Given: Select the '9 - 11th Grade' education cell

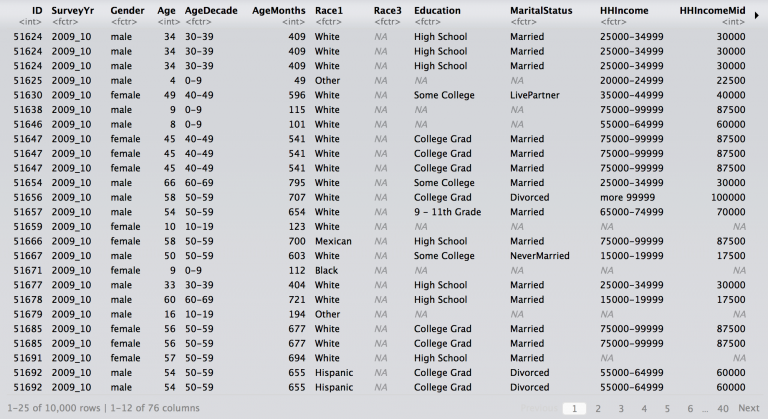Looking at the screenshot, I should (447, 212).
